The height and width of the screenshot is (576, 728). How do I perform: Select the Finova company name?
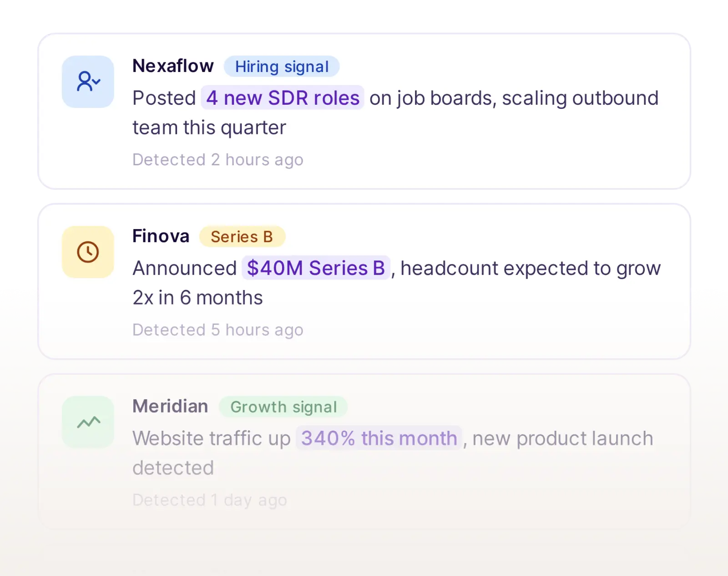(x=161, y=236)
